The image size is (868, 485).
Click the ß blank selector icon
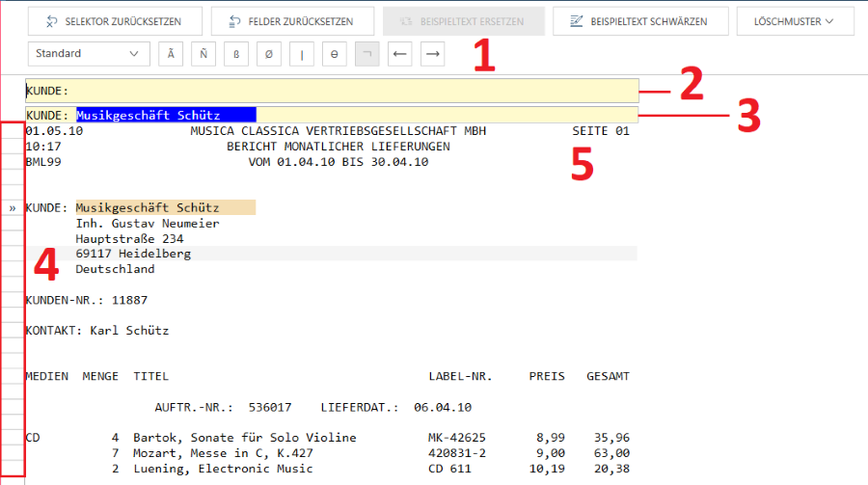(236, 54)
